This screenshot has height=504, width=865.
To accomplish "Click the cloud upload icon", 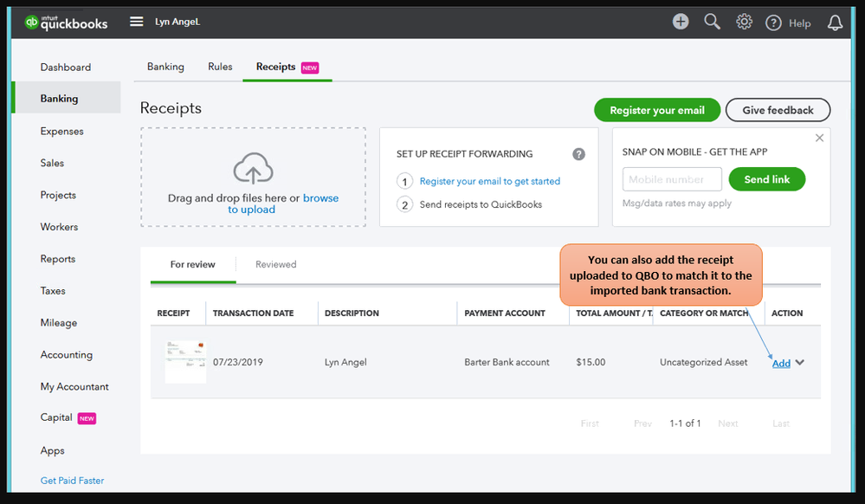I will [x=253, y=168].
